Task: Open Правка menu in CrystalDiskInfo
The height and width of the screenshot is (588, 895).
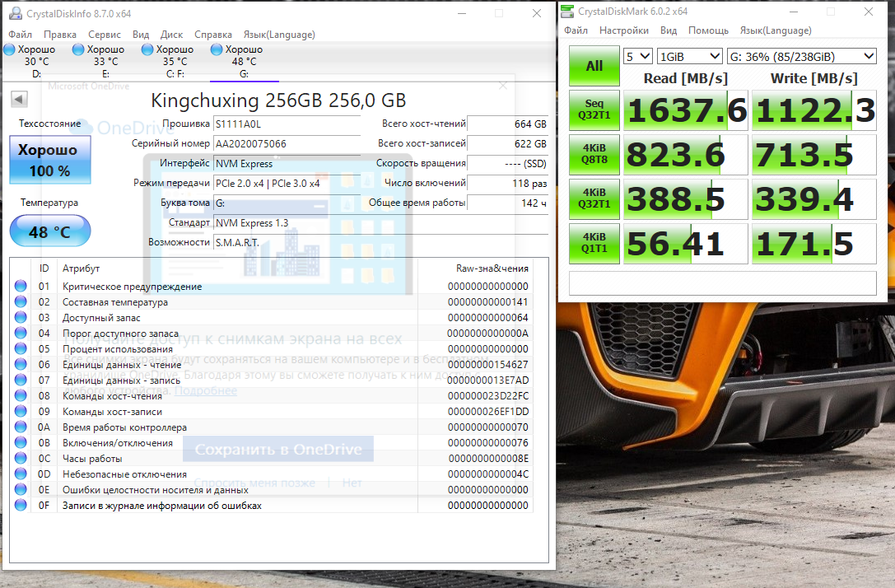Action: click(x=60, y=35)
